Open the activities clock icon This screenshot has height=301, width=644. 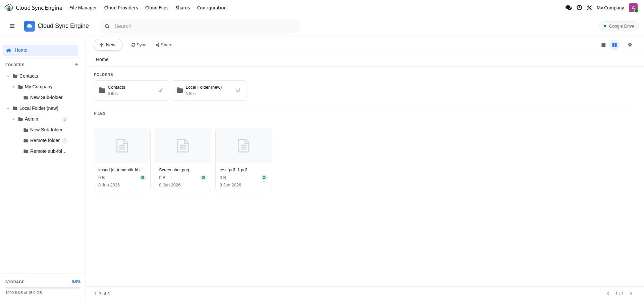tap(579, 8)
